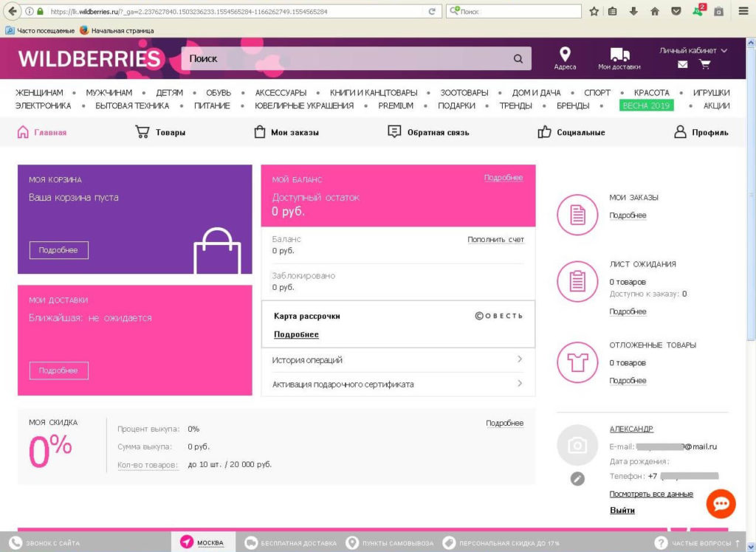The height and width of the screenshot is (552, 756).
Task: Click the search magnifier icon in Wildberries search bar
Action: (x=518, y=59)
